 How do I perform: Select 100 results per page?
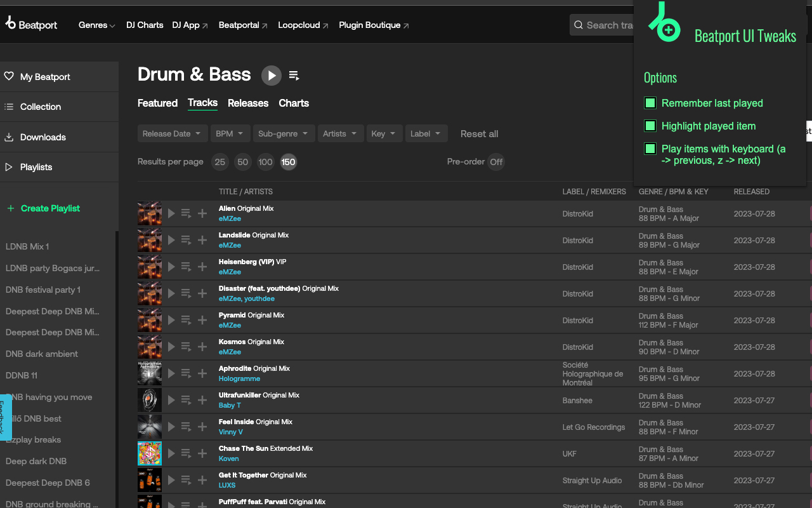click(265, 162)
